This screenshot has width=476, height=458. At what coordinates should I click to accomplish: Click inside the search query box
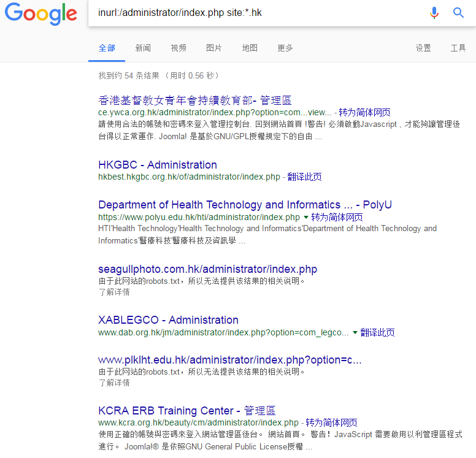coord(255,13)
